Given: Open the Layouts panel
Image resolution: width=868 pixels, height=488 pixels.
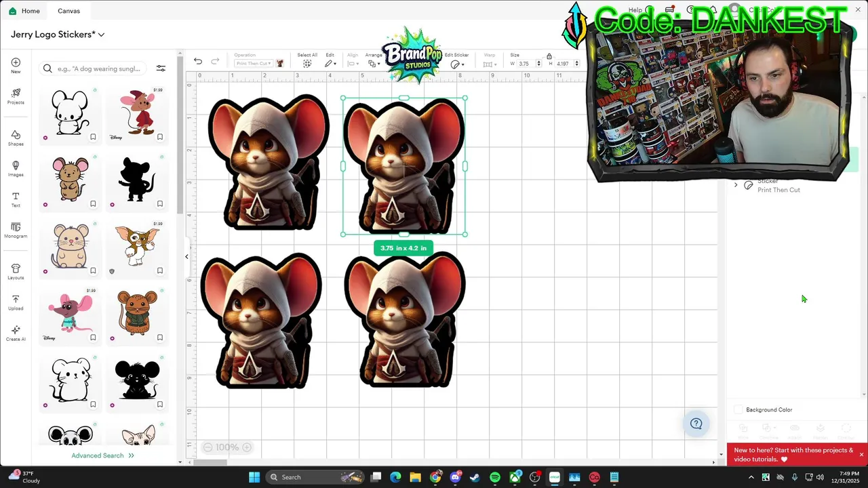Looking at the screenshot, I should pos(16,272).
